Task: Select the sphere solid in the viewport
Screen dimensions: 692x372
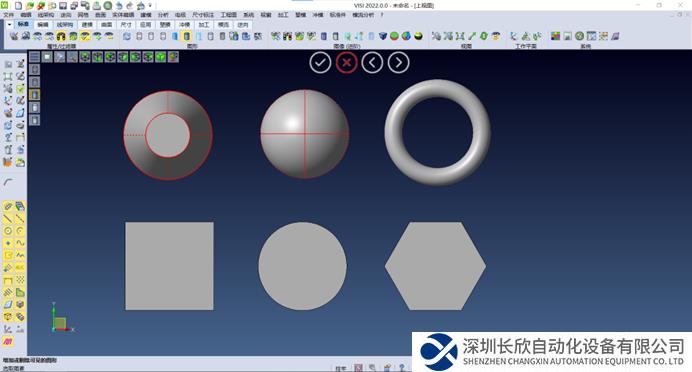Action: click(x=305, y=134)
